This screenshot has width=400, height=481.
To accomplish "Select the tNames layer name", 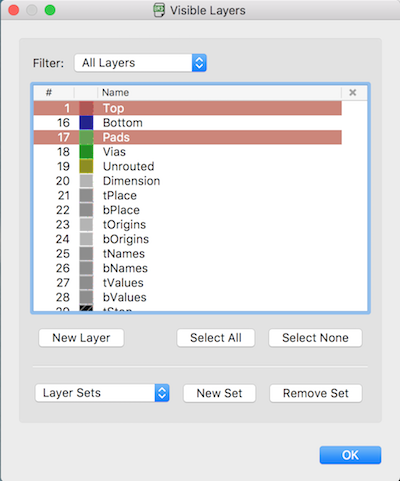I will pyautogui.click(x=124, y=254).
